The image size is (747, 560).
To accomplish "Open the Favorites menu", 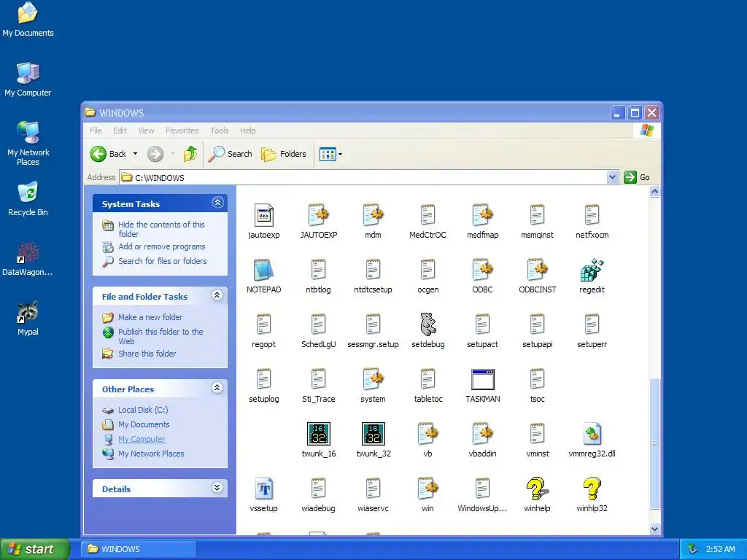I will pyautogui.click(x=182, y=131).
